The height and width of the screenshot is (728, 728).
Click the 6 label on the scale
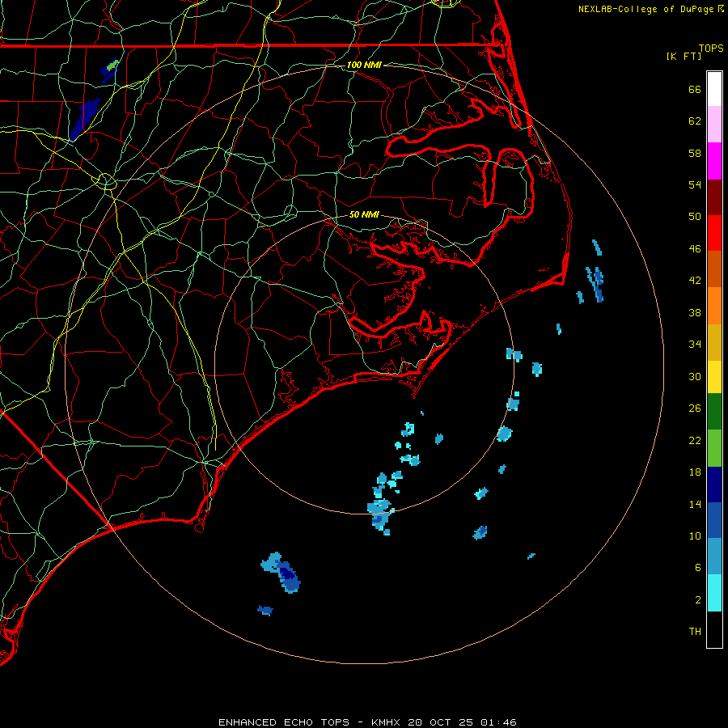click(698, 568)
